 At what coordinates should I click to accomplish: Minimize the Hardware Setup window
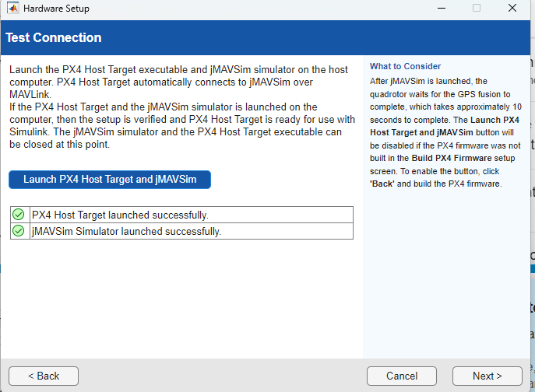click(x=442, y=9)
